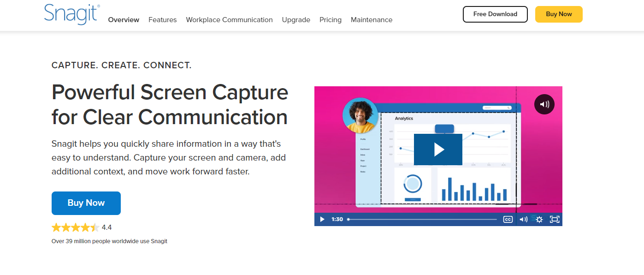Image resolution: width=644 pixels, height=275 pixels.
Task: Click the small play icon in video bar
Action: point(322,219)
